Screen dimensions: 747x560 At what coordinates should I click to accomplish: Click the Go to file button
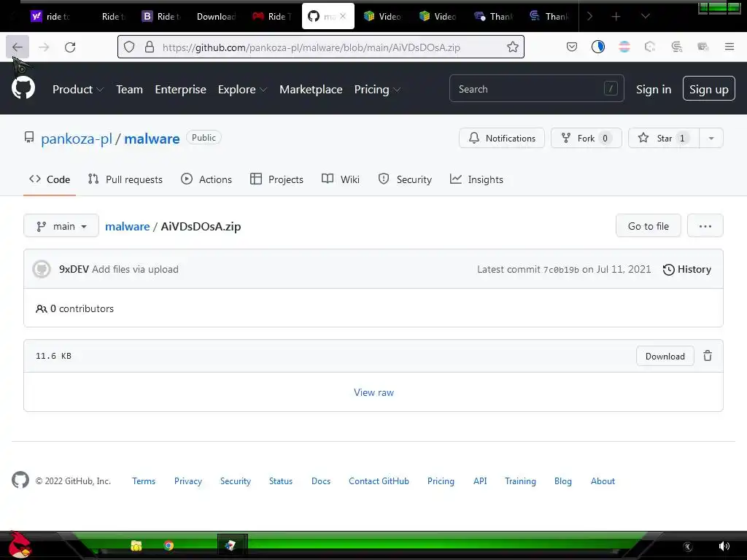[649, 226]
